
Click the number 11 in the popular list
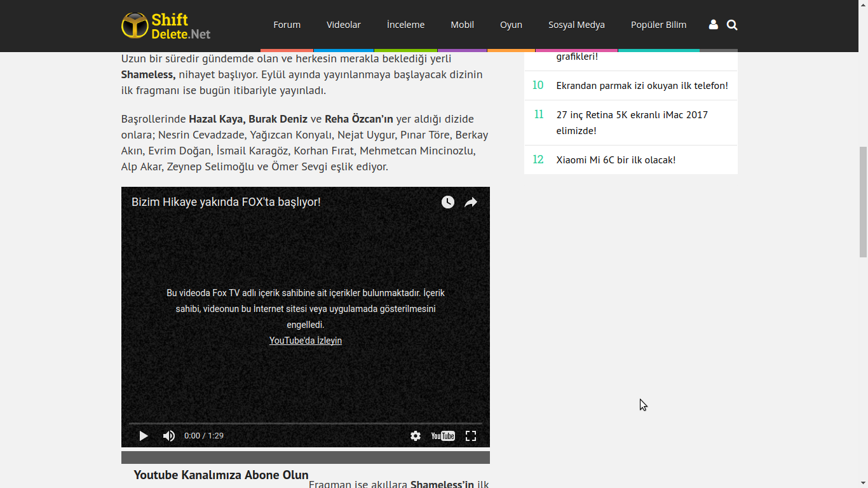click(x=539, y=114)
